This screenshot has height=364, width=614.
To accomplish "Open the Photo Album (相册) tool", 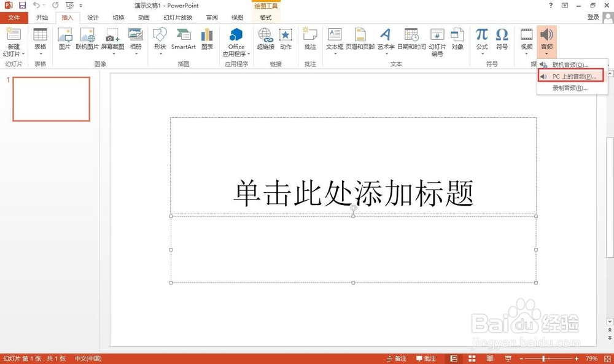I will (136, 41).
